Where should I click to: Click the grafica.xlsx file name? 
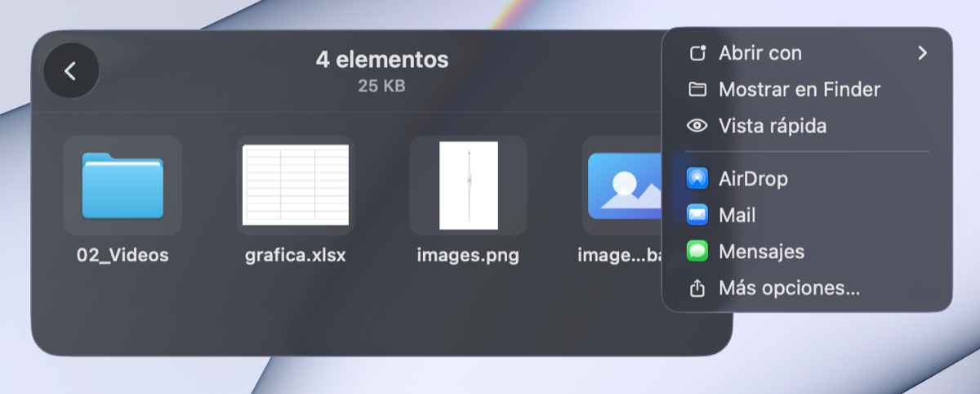tap(296, 255)
